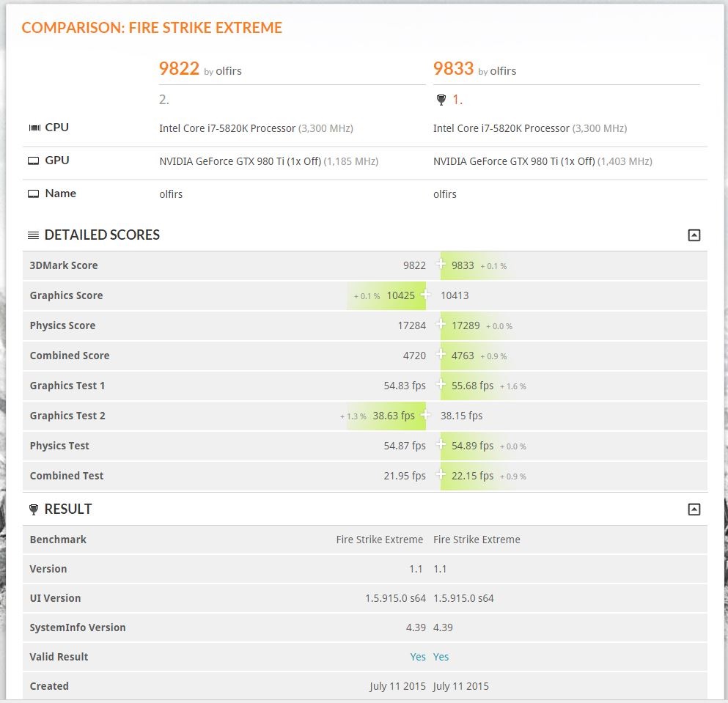Image resolution: width=728 pixels, height=703 pixels.
Task: Click the right Yes link in Valid Result
Action: (441, 657)
